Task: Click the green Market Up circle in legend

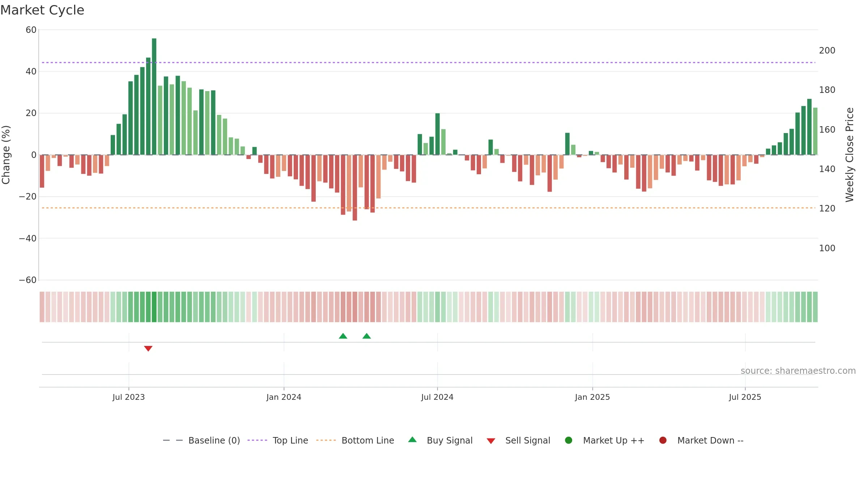Action: tap(569, 440)
